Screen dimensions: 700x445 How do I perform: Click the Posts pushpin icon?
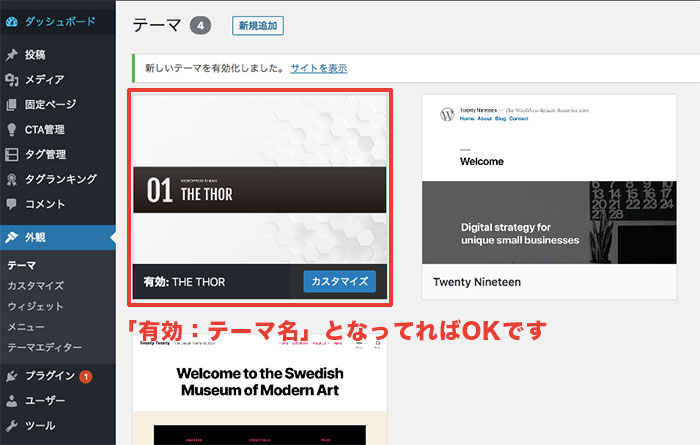point(12,55)
